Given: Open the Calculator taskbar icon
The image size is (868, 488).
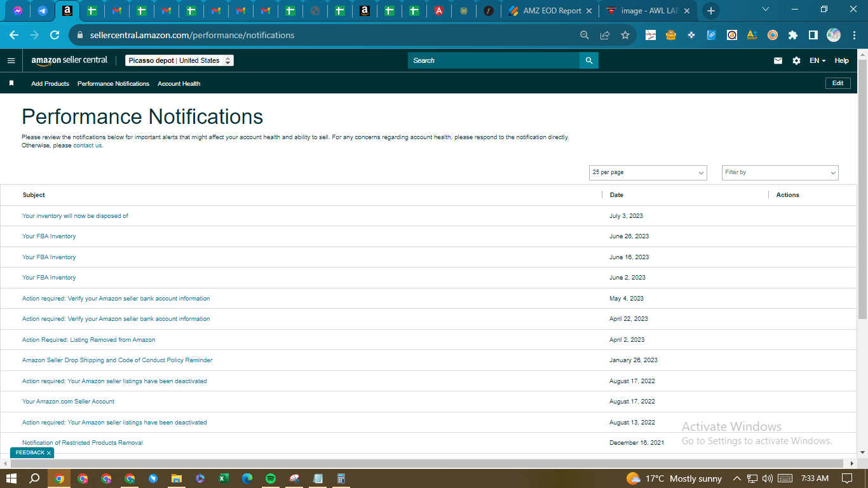Looking at the screenshot, I should pyautogui.click(x=341, y=478).
